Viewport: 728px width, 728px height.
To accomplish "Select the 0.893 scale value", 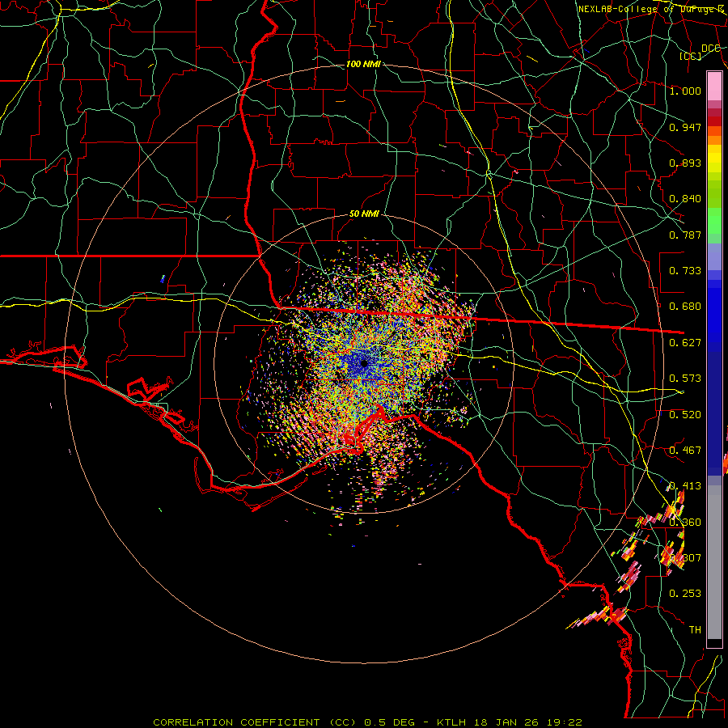I will tap(685, 163).
